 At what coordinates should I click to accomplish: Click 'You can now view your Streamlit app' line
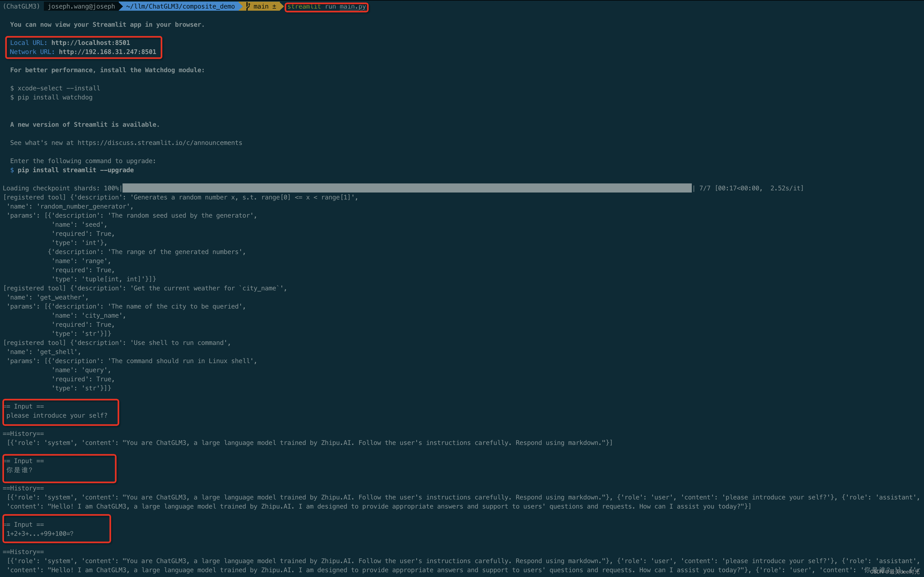(107, 25)
